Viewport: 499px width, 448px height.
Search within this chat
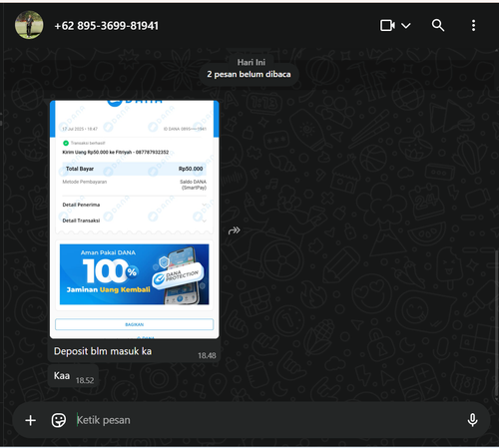point(438,25)
